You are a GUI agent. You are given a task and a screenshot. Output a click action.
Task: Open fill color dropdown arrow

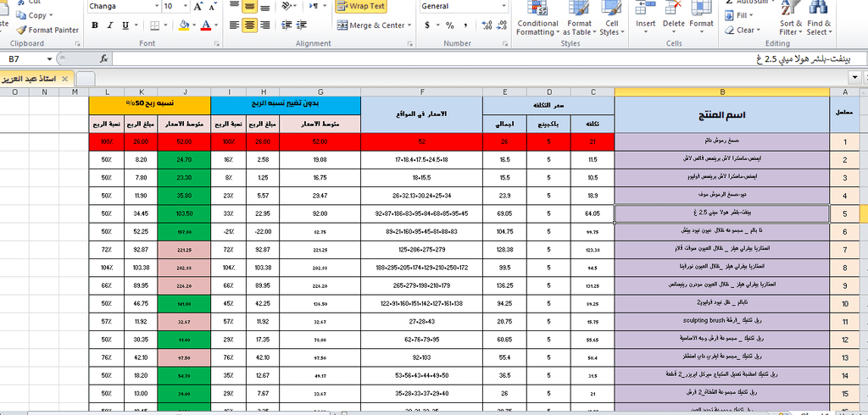tap(195, 25)
